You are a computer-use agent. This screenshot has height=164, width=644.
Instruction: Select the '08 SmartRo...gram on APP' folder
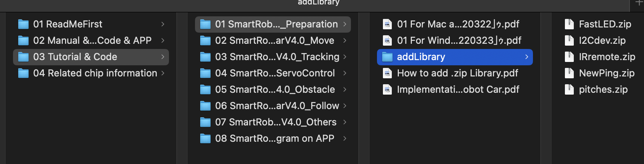[274, 138]
